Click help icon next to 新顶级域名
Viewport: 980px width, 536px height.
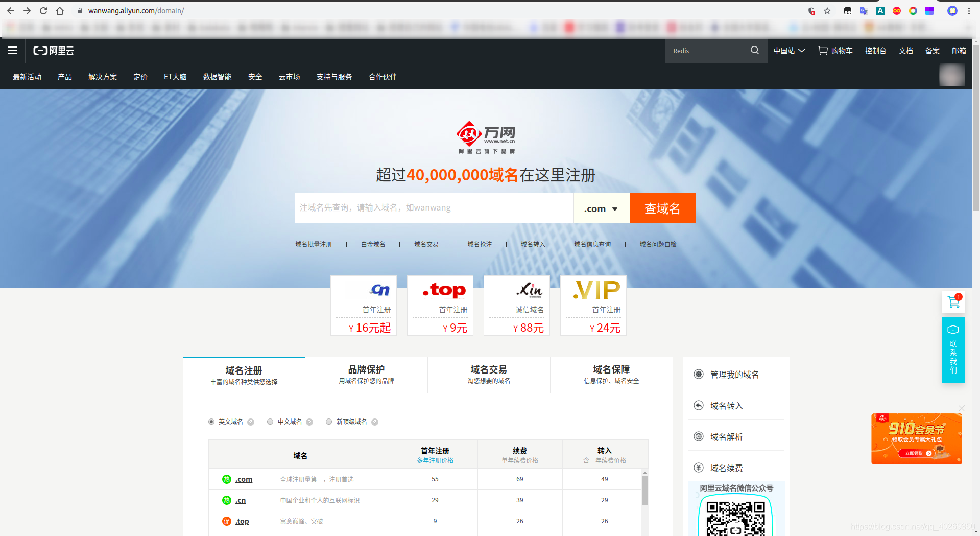[x=375, y=422]
